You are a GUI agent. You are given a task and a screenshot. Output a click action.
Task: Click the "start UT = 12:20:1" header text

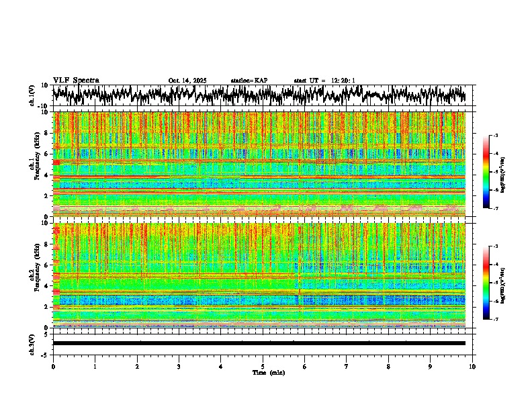pos(324,81)
